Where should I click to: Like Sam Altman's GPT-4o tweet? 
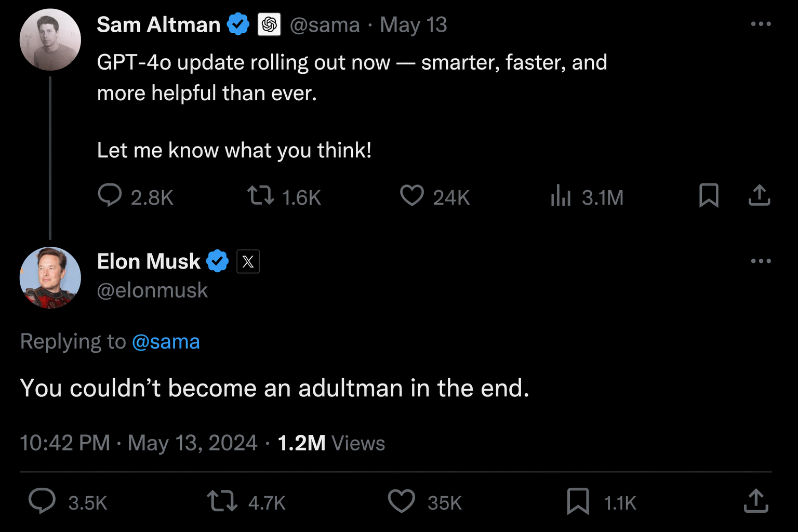coord(412,196)
